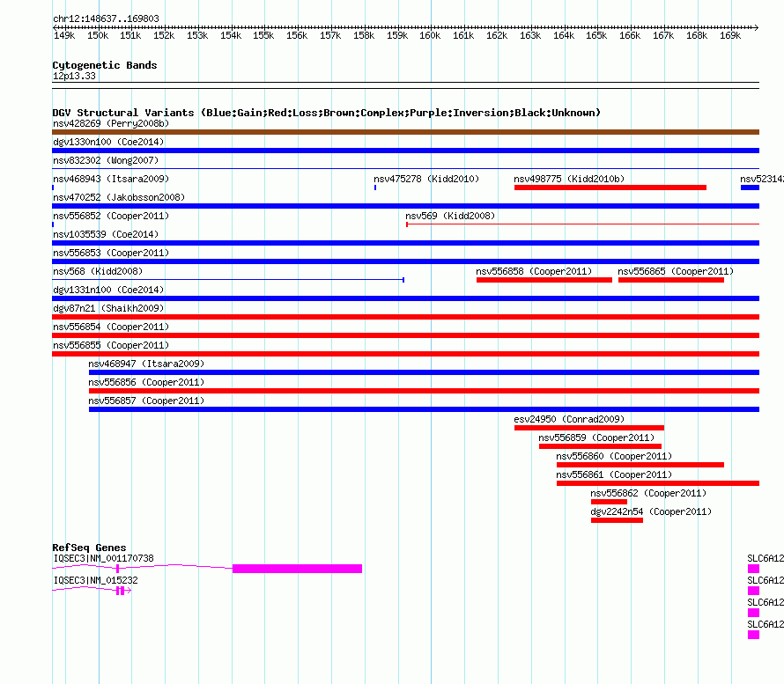Open variant nsv428269 (Perry2008b) label

(x=111, y=123)
